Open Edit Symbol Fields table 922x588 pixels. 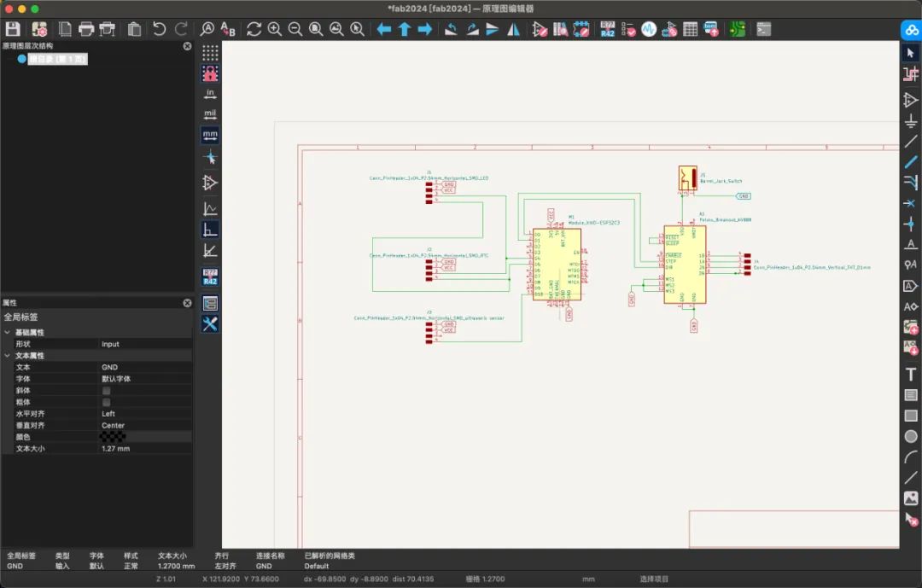691,29
